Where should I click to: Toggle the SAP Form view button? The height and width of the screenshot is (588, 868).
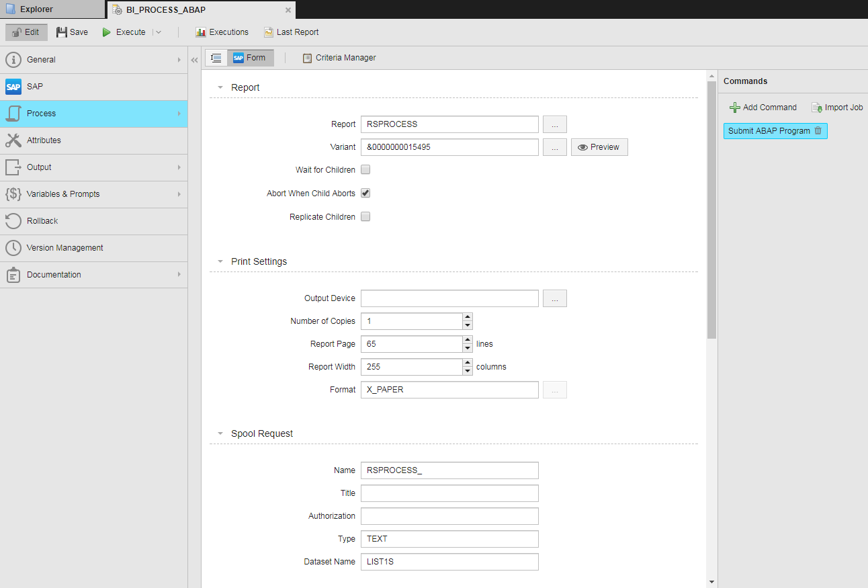pos(251,58)
